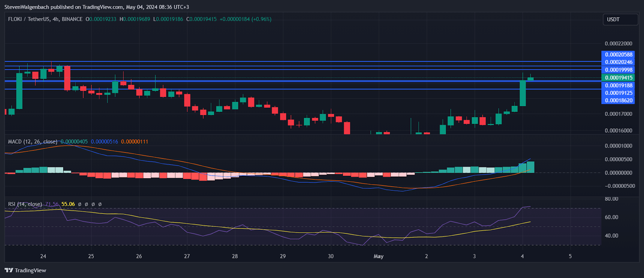644x278 pixels.
Task: Click the blue MACD value 0.00000516
Action: tap(104, 142)
